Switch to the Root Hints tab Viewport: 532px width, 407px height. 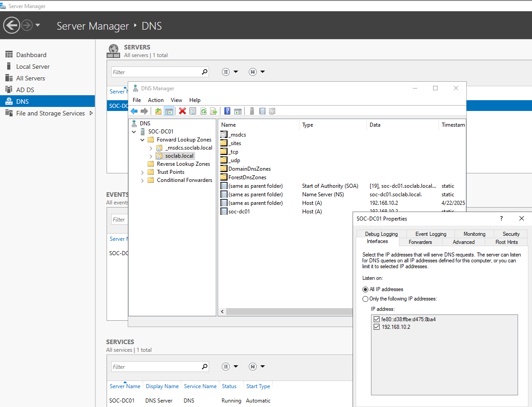pyautogui.click(x=506, y=242)
